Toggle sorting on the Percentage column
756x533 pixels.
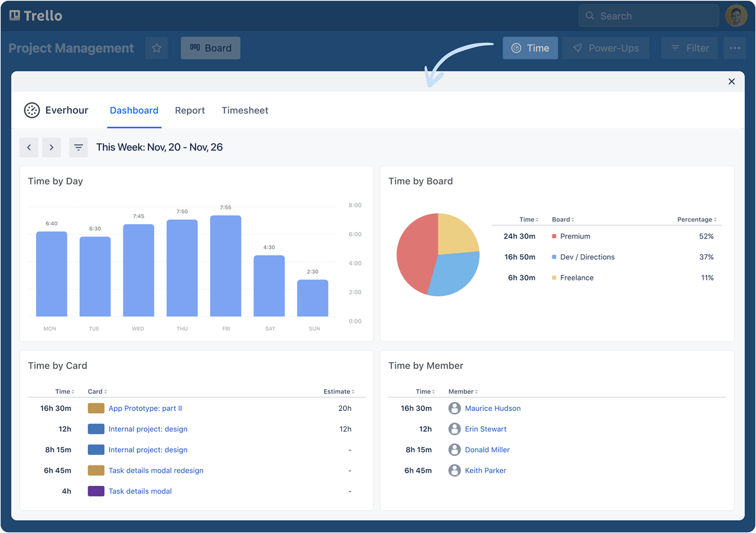[696, 219]
